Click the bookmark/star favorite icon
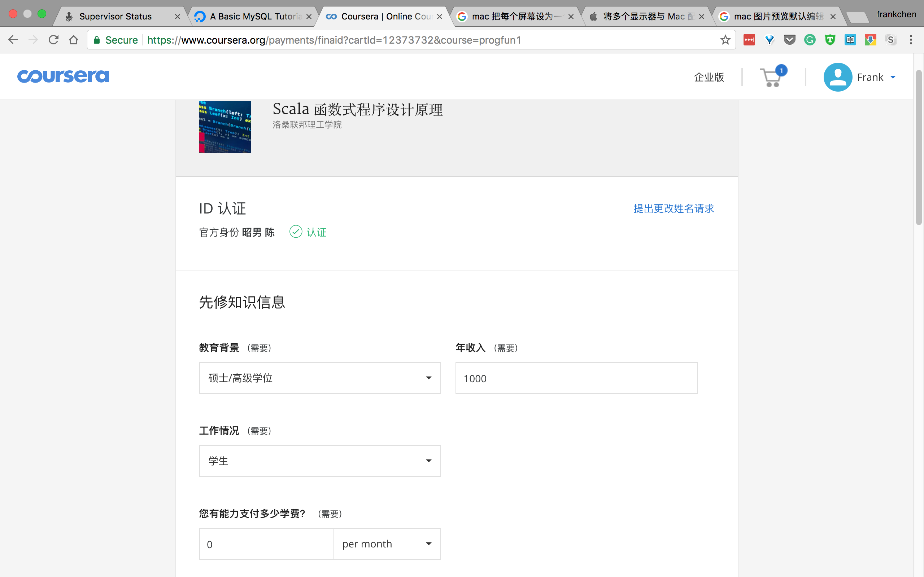924x577 pixels. [x=726, y=40]
